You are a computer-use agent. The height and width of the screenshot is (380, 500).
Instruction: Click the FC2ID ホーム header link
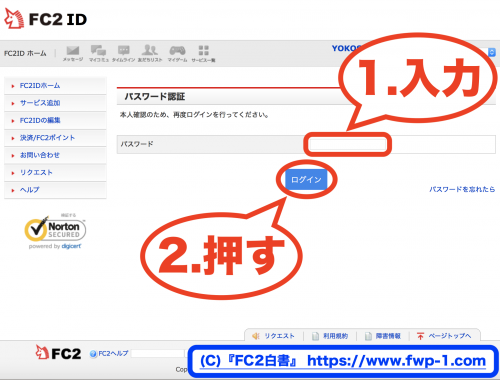click(x=25, y=53)
